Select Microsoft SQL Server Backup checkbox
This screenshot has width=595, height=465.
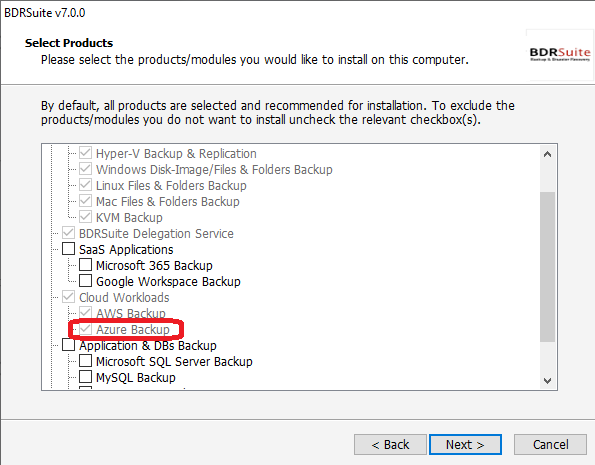click(x=85, y=361)
